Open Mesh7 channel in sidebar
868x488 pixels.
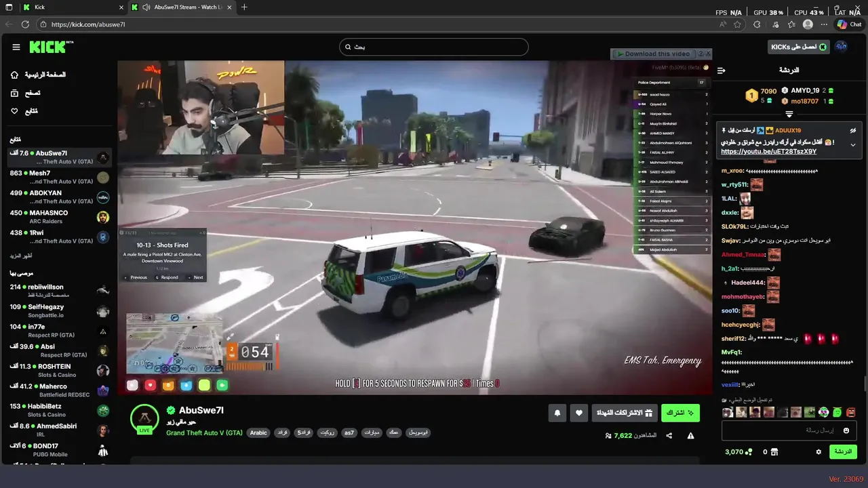pyautogui.click(x=60, y=178)
